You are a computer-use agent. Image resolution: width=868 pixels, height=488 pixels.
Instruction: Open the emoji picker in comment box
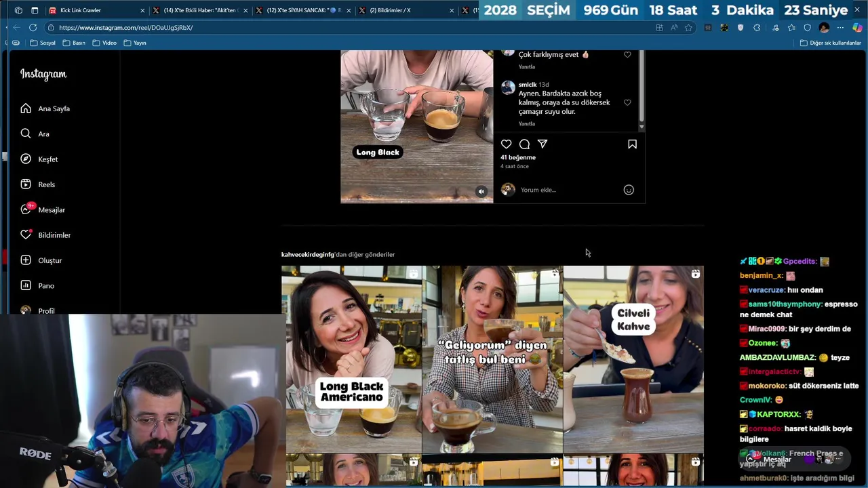629,190
